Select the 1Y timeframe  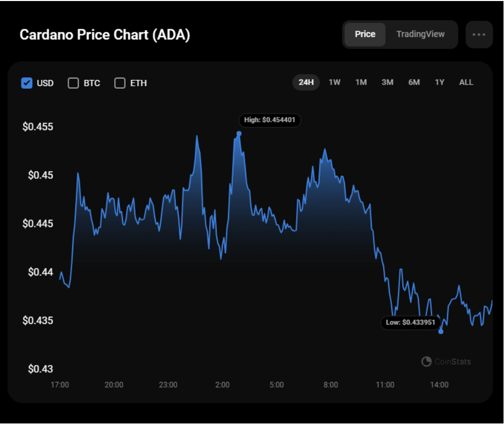point(439,82)
